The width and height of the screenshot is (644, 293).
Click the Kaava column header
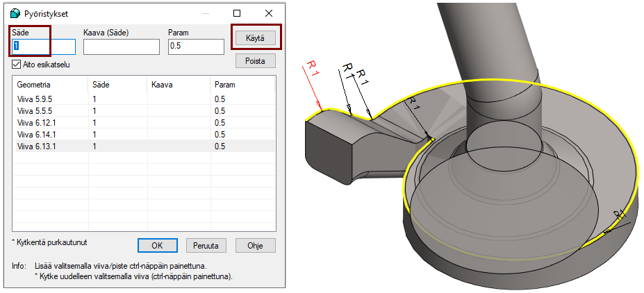179,84
